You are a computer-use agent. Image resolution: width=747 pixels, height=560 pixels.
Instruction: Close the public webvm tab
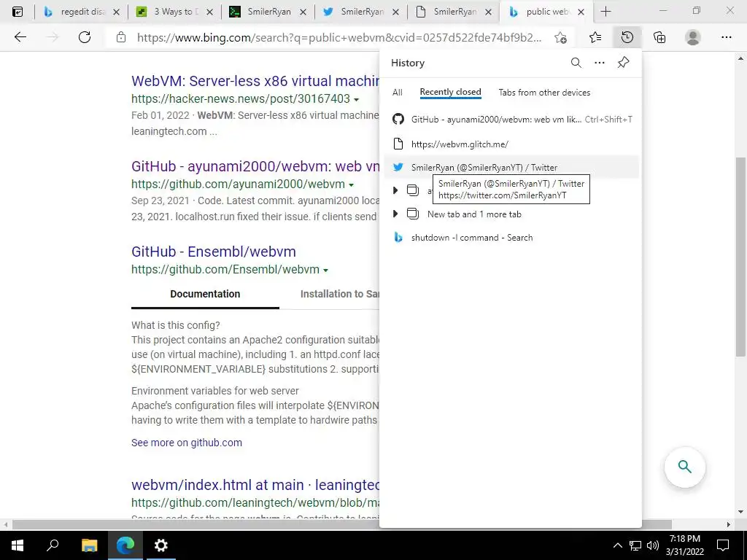(x=581, y=12)
